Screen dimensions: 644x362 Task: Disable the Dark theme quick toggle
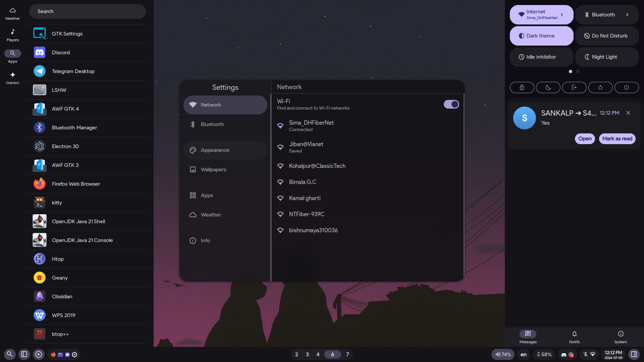pyautogui.click(x=541, y=36)
